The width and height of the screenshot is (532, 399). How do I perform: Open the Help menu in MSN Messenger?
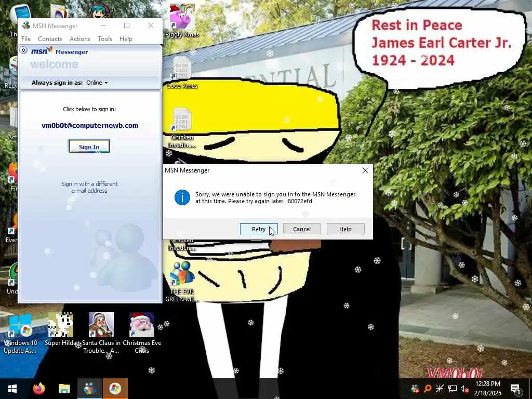tap(126, 38)
